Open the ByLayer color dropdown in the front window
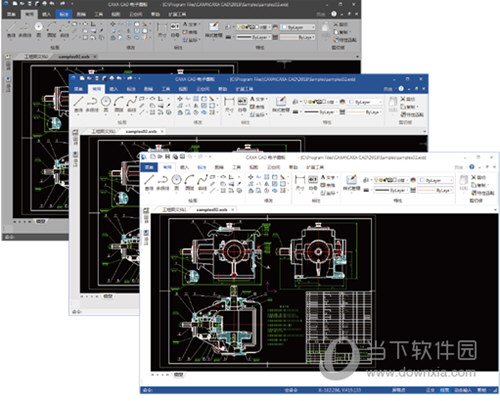Screen dimensions: 500x401 click(436, 180)
